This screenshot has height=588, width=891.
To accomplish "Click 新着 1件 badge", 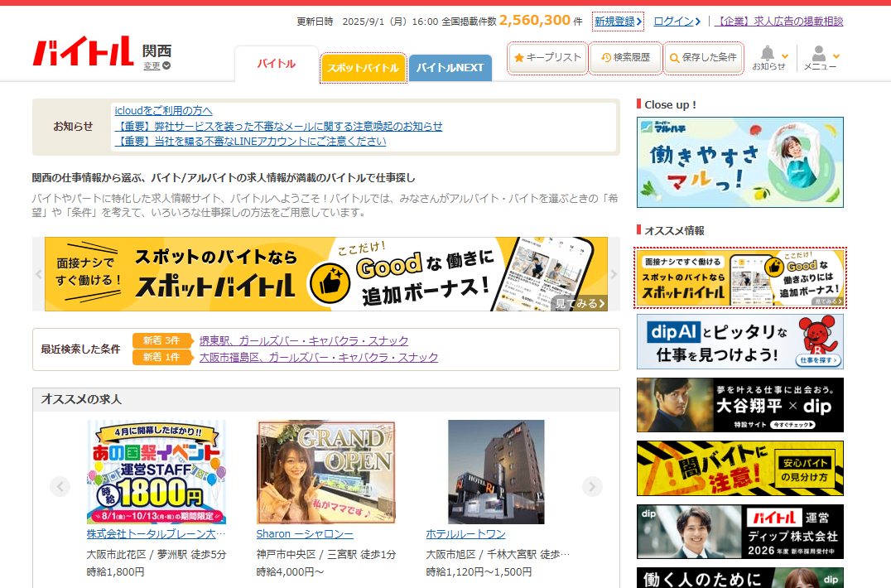I will pyautogui.click(x=161, y=357).
